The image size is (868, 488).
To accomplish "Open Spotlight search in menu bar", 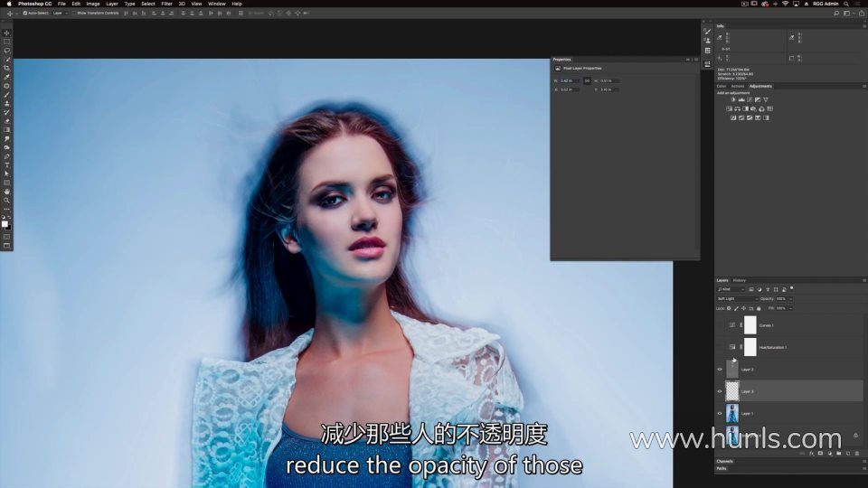I will pyautogui.click(x=846, y=4).
